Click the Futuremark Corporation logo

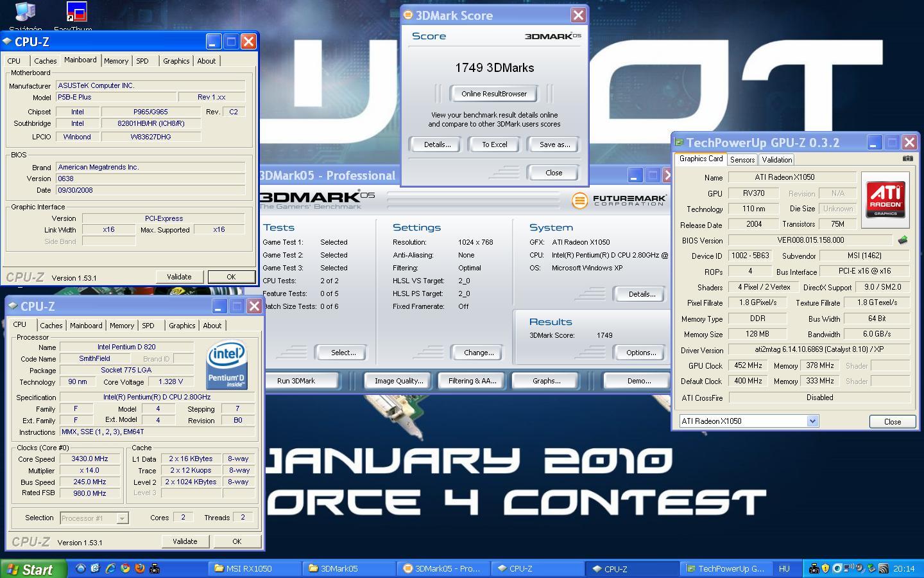coord(619,200)
